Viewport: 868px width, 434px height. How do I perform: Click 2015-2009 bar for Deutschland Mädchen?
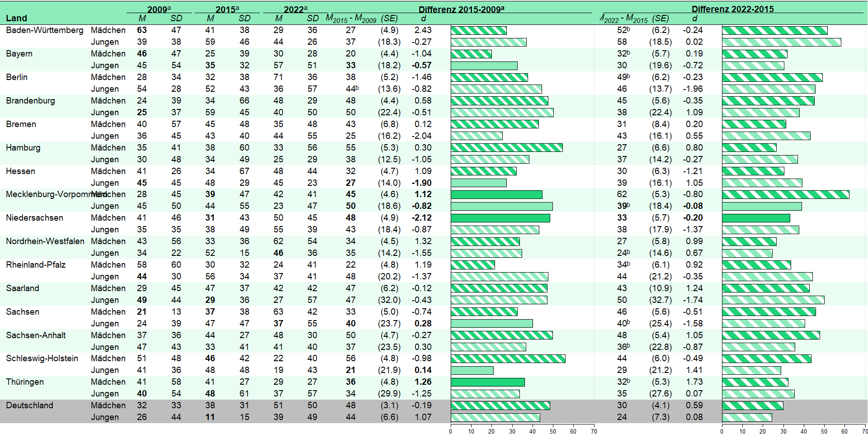point(500,406)
